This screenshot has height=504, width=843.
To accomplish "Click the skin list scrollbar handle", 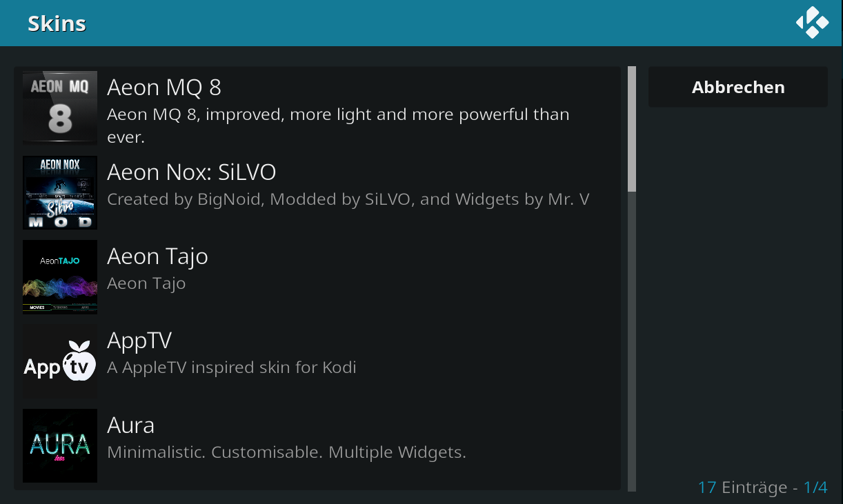I will [632, 129].
